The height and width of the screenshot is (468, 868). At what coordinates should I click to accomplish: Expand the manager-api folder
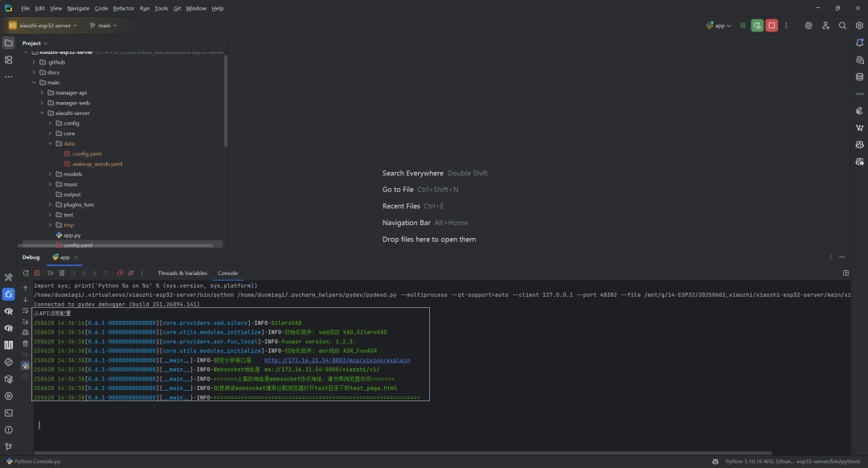pyautogui.click(x=42, y=93)
